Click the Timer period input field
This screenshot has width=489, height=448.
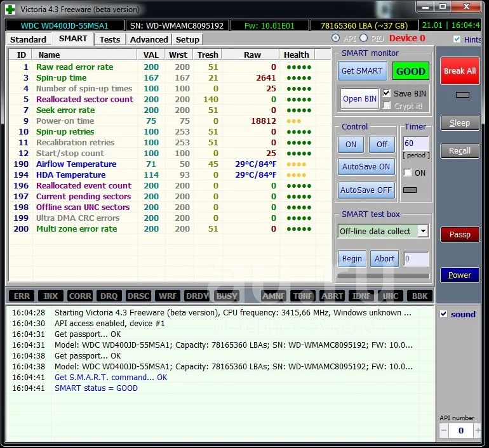point(416,143)
